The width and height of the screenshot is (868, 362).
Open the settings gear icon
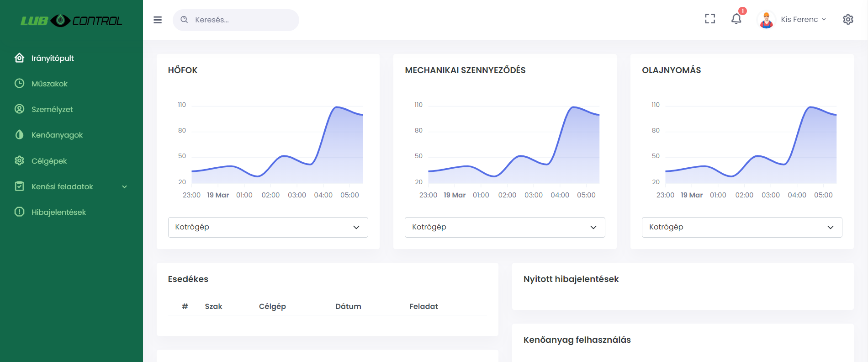tap(848, 19)
